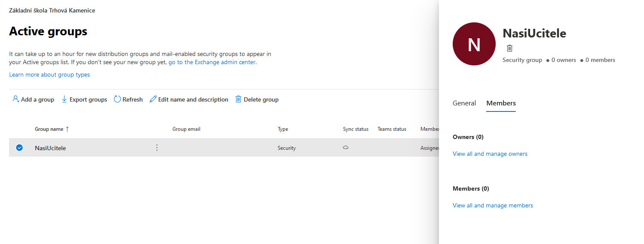Click the red sort arrow beside Group name
Viewport: 644px width, 244px height.
coord(67,129)
